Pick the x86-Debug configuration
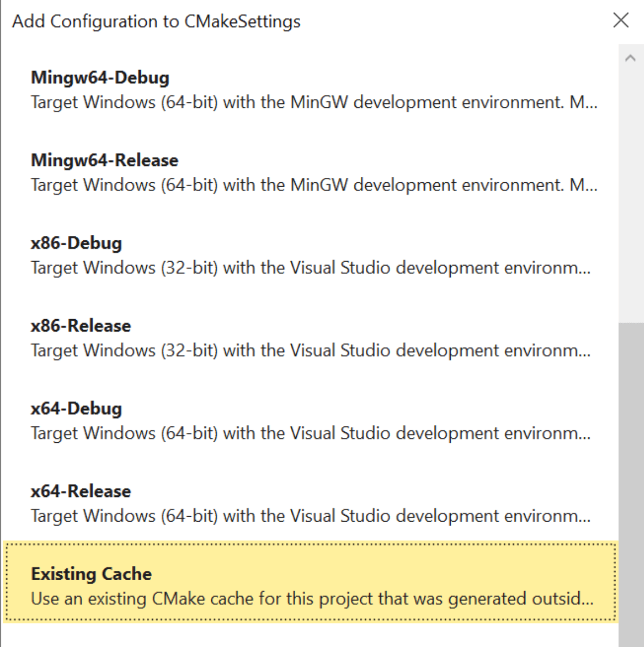The image size is (644, 647). click(x=76, y=243)
